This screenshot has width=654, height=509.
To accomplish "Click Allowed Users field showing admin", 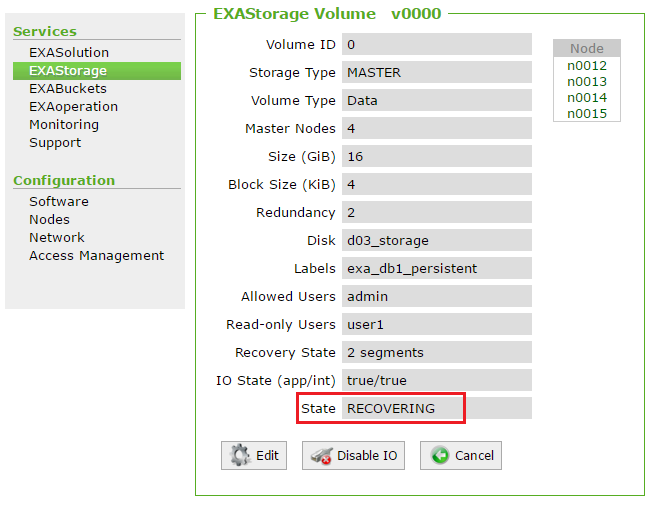I will (437, 296).
